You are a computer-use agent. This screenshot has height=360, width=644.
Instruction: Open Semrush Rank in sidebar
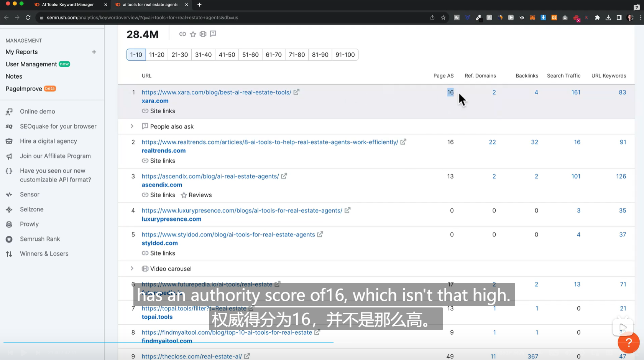[40, 239]
